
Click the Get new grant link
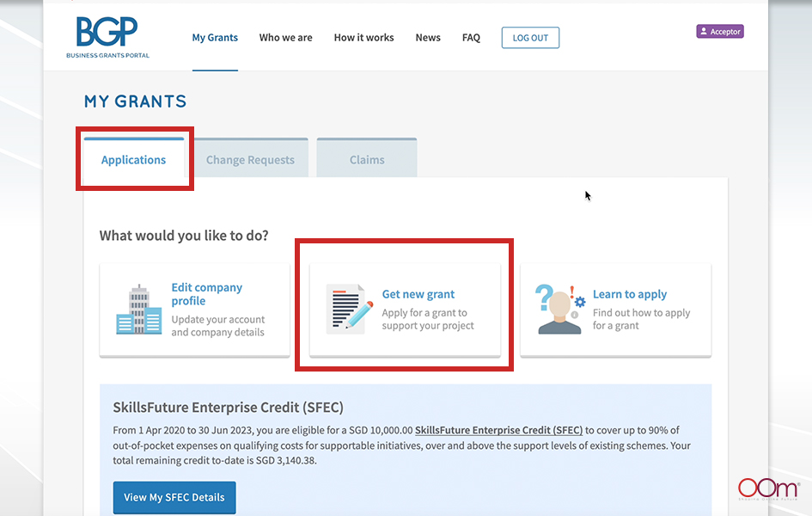tap(418, 294)
